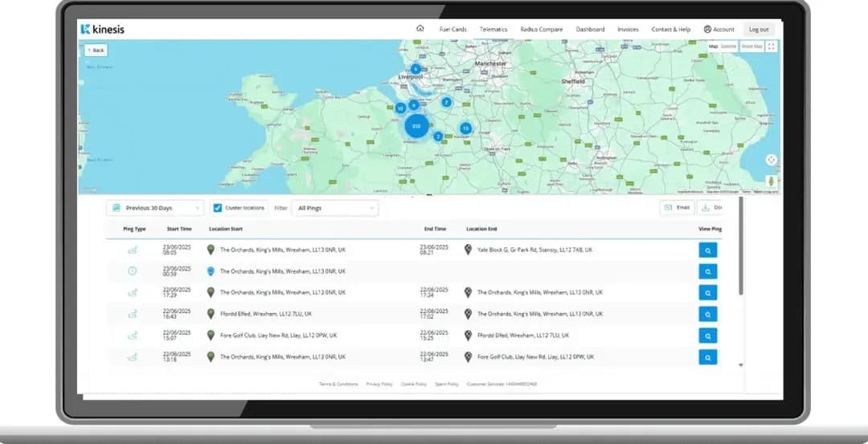The width and height of the screenshot is (868, 444).
Task: Open the Previous 30 Days dropdown
Action: click(x=155, y=208)
